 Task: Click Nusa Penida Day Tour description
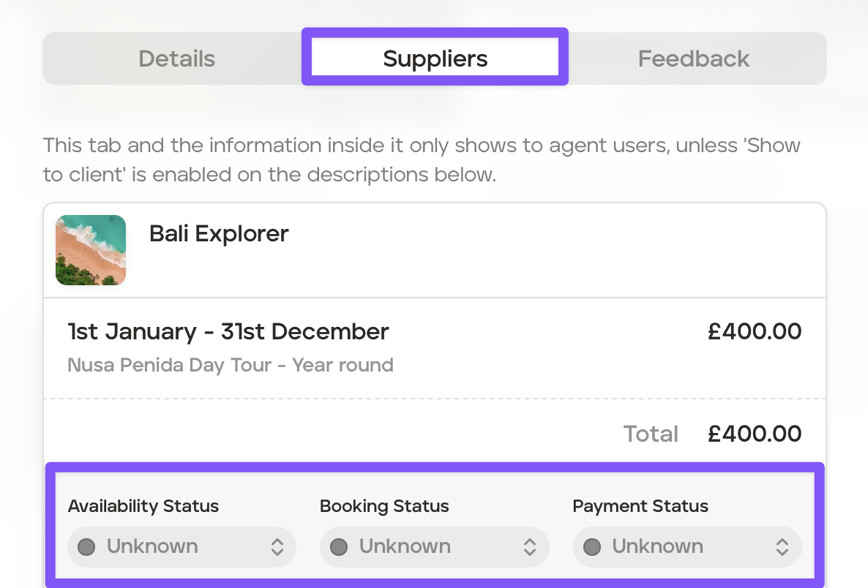pos(231,365)
